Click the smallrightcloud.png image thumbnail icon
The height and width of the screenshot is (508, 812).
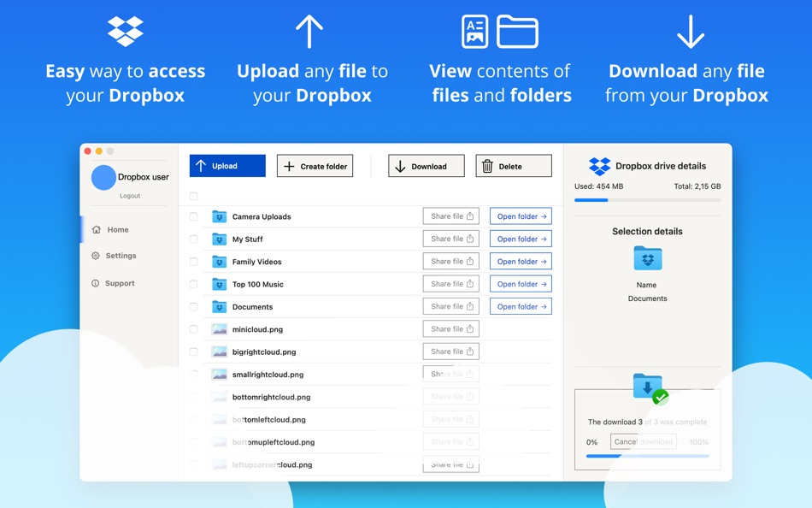(220, 375)
